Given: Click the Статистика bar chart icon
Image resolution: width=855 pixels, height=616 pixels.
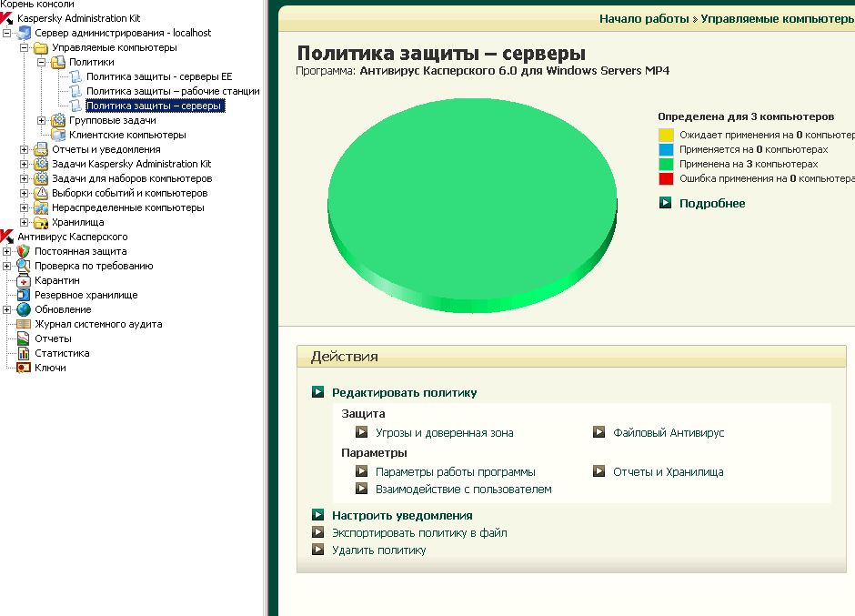Looking at the screenshot, I should click(x=24, y=353).
